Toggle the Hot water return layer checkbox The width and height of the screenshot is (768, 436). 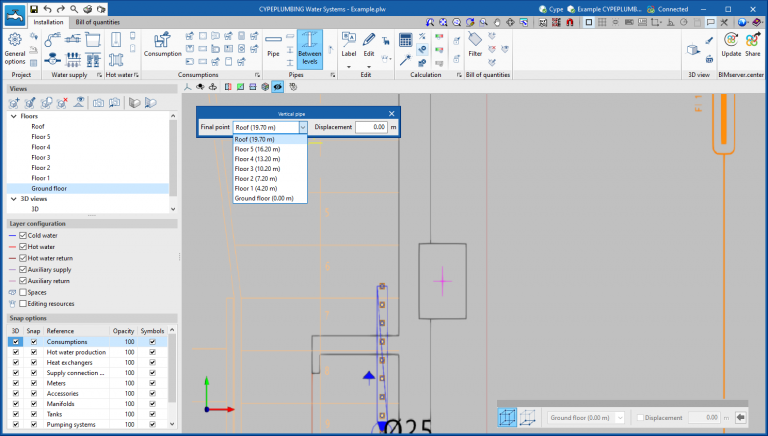[x=23, y=258]
